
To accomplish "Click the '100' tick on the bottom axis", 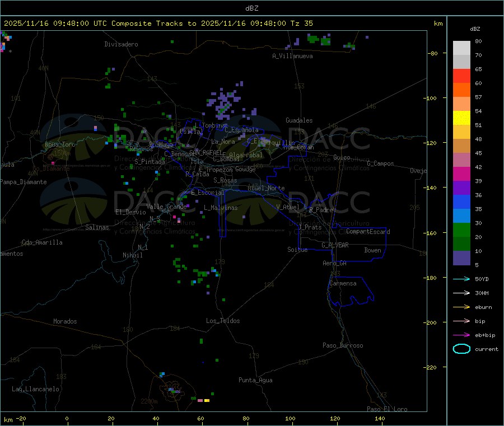I will [290, 418].
